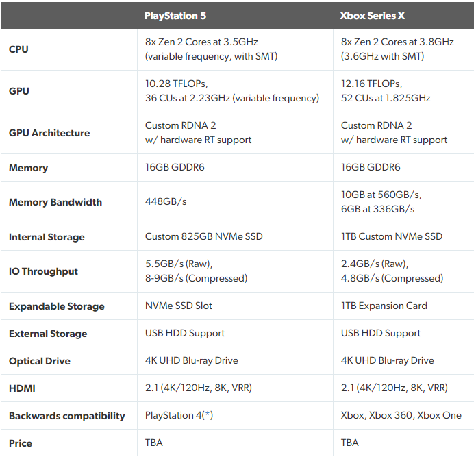Click the 12.16 TFLOPs GPU cell
The height and width of the screenshot is (459, 476).
[x=386, y=91]
